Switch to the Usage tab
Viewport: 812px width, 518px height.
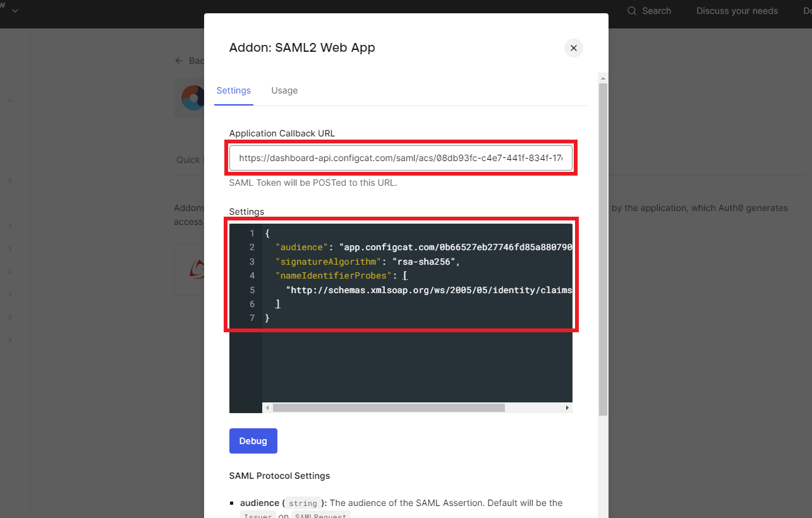(284, 90)
